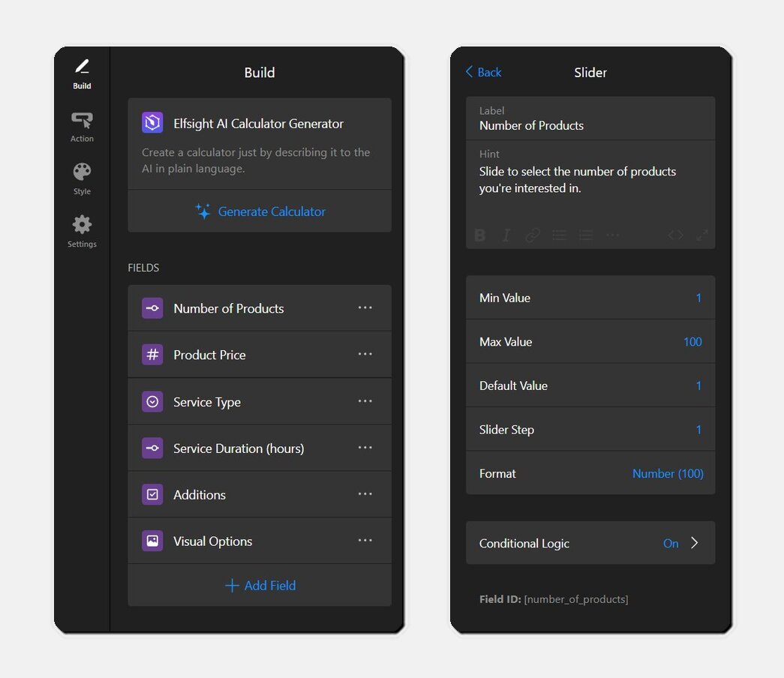Open the more options menu for Visual Options
Viewport: 784px width, 678px height.
365,541
